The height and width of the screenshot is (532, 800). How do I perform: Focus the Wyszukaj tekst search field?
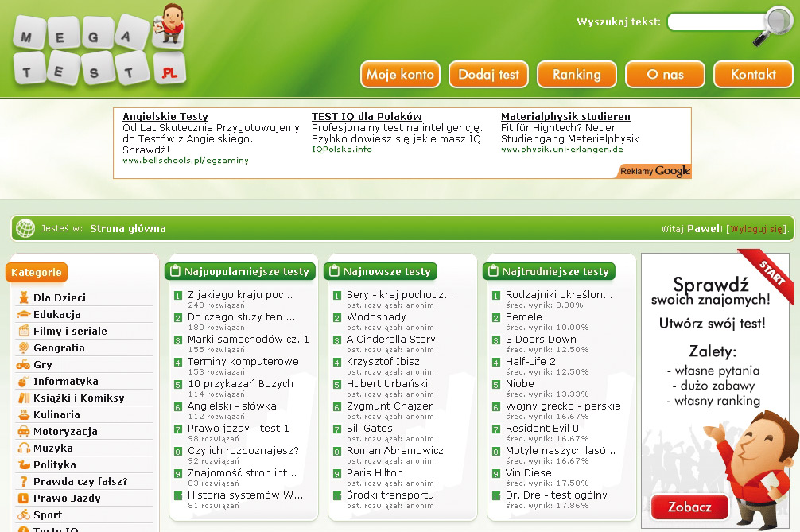pyautogui.click(x=714, y=22)
